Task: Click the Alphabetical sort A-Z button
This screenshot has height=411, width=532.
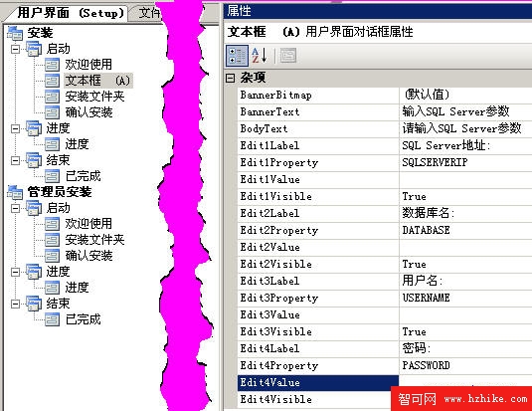Action: click(260, 56)
